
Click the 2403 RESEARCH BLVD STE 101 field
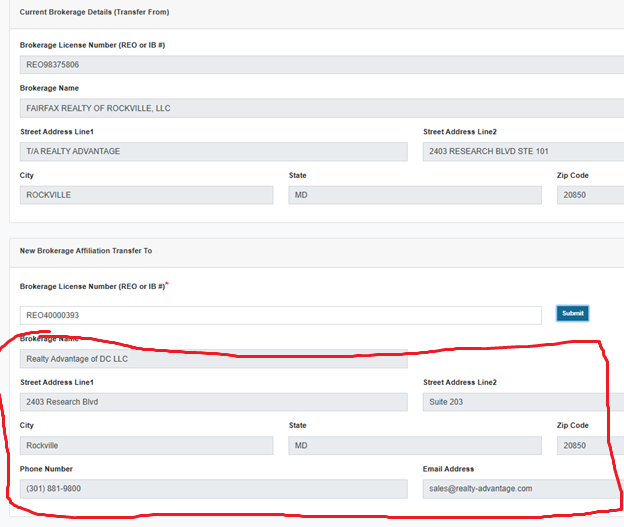pos(523,152)
